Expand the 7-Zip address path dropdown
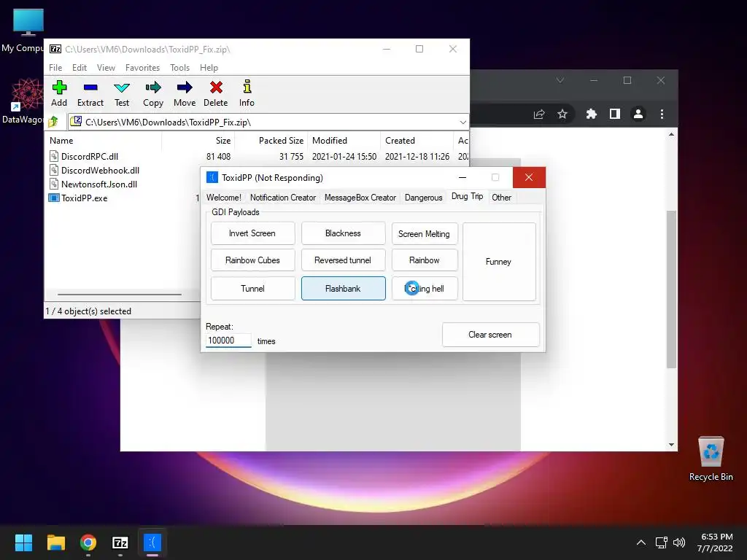Image resolution: width=747 pixels, height=560 pixels. [x=462, y=122]
